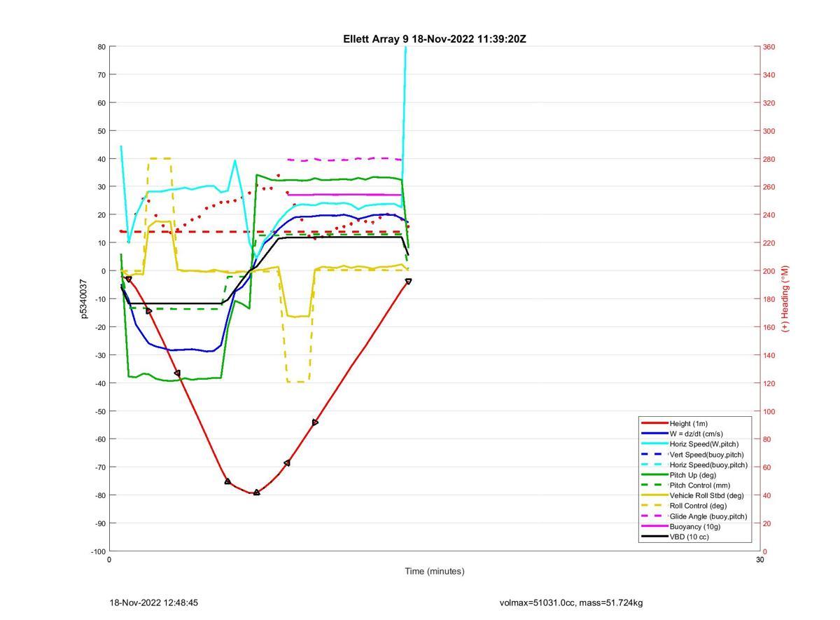Viewport: 840px width, 620px height.
Task: Click the "300" tick on the heading axis
Action: 769,131
